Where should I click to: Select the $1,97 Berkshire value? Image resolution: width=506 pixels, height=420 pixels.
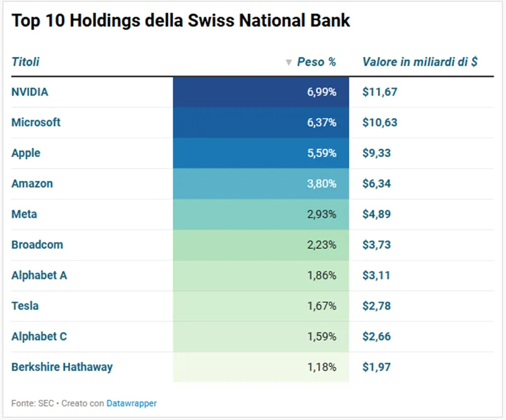[x=376, y=367]
